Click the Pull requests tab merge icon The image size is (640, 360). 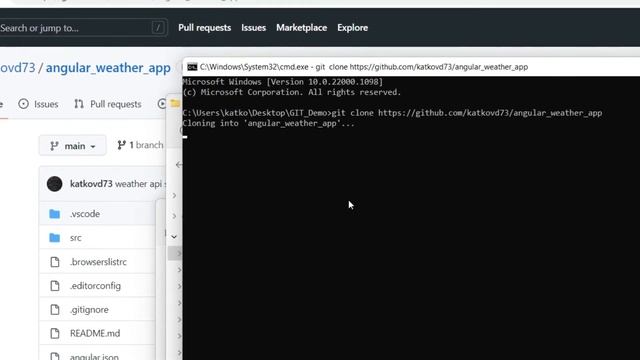pyautogui.click(x=79, y=104)
